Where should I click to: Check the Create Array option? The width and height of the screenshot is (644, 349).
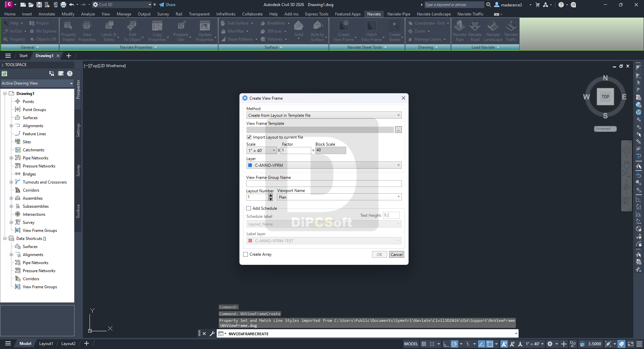coord(246,254)
